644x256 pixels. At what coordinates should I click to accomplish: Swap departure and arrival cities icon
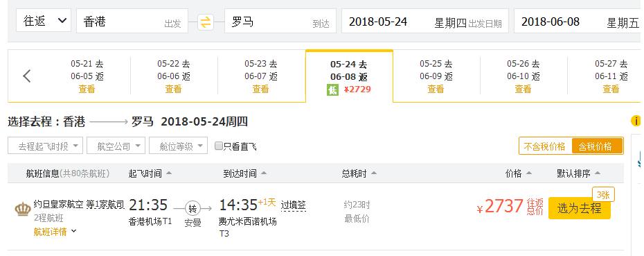tap(206, 22)
